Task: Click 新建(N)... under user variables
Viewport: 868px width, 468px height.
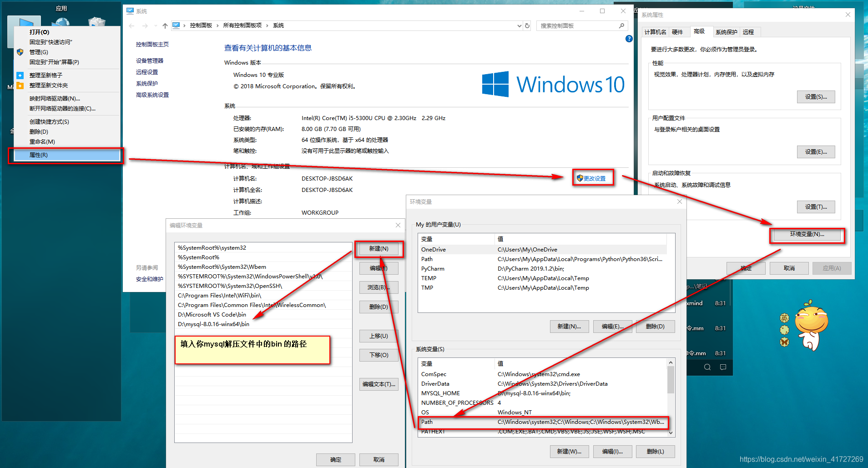Action: [569, 327]
